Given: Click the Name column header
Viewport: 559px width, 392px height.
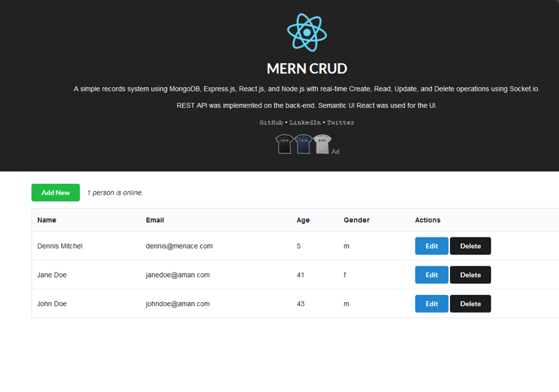Looking at the screenshot, I should (x=46, y=220).
